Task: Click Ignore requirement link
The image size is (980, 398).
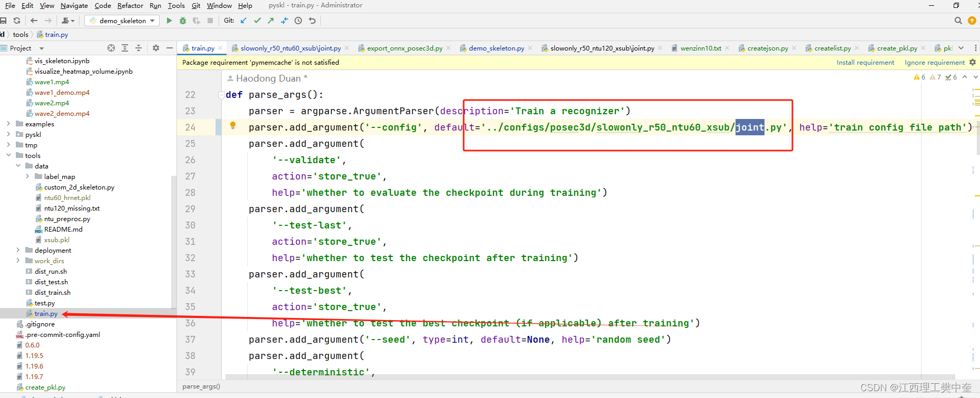Action: pyautogui.click(x=935, y=62)
